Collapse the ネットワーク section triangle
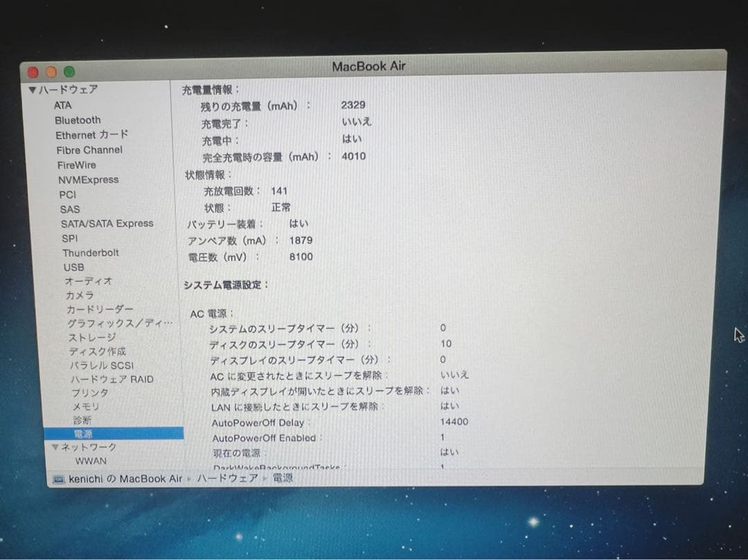This screenshot has height=560, width=748. point(55,447)
